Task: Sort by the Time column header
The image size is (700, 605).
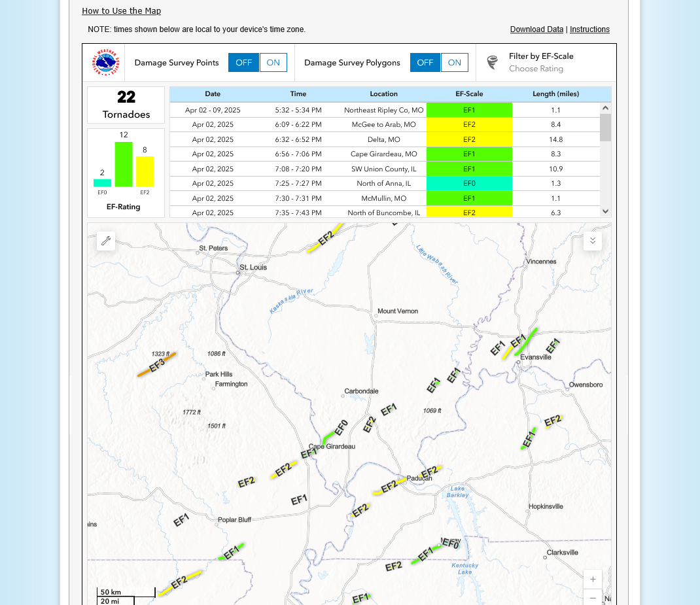Action: 298,94
